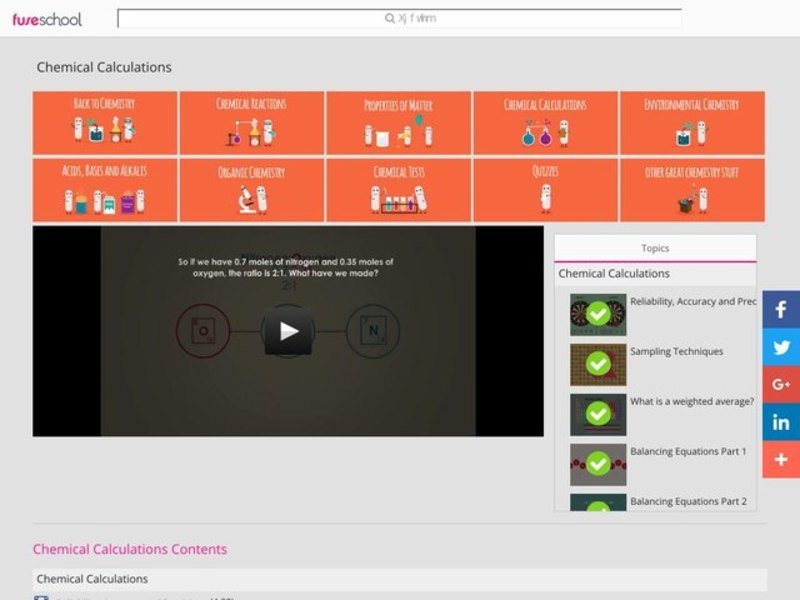Image resolution: width=800 pixels, height=600 pixels.
Task: Open the LinkedIn sharing option
Action: [x=779, y=423]
